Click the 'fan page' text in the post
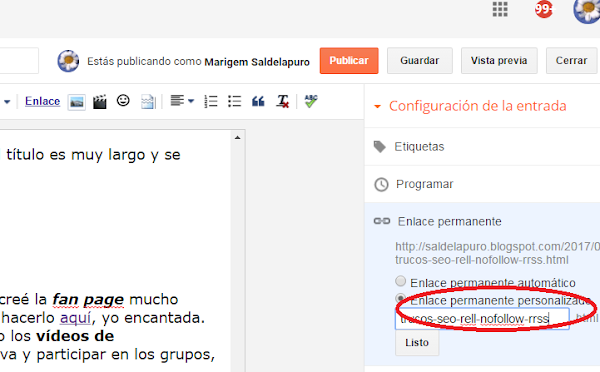 tap(88, 299)
